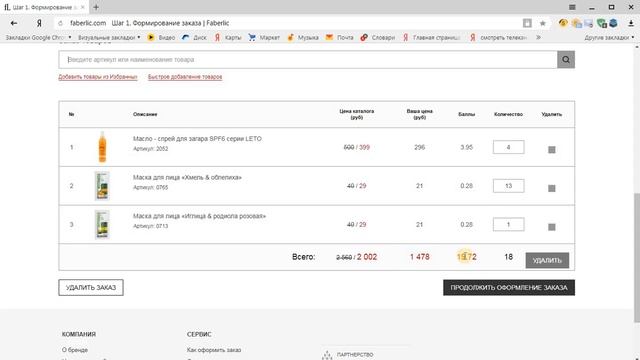The image size is (640, 360).
Task: Open the downloads arrow icon
Action: (631, 23)
